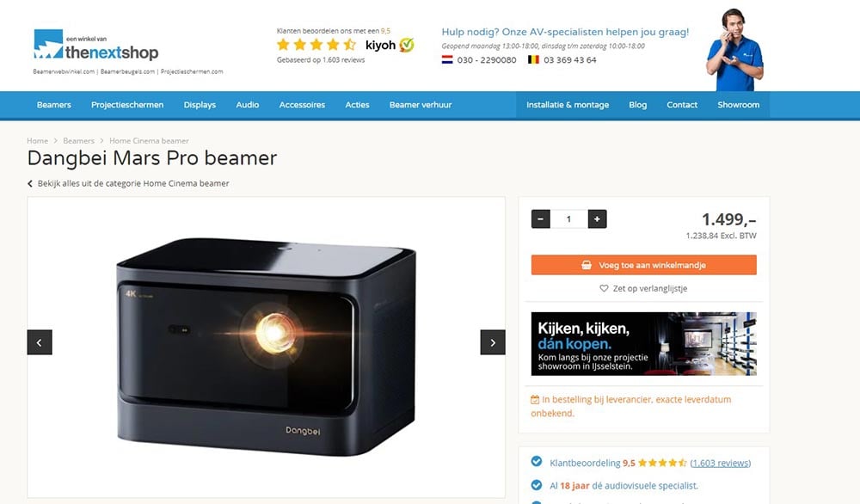Click the back chevron to Home Cinema category
The width and height of the screenshot is (860, 504).
(30, 184)
